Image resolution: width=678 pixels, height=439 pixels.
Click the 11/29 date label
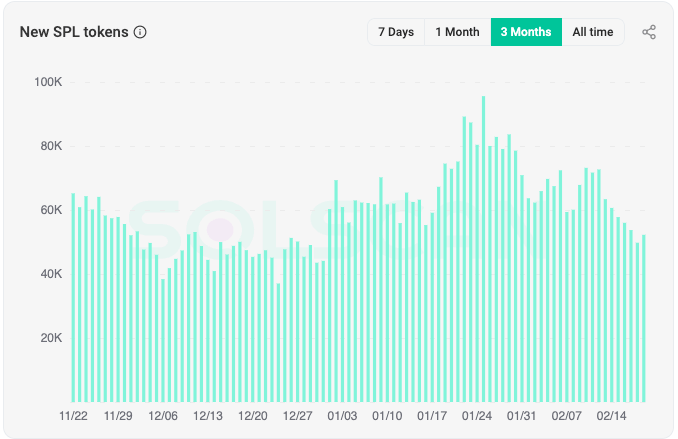pyautogui.click(x=118, y=416)
